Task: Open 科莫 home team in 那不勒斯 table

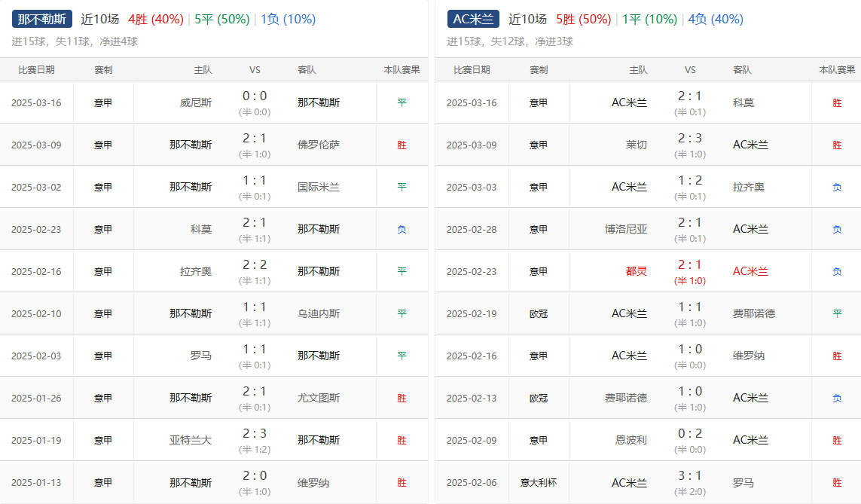Action: pyautogui.click(x=201, y=230)
